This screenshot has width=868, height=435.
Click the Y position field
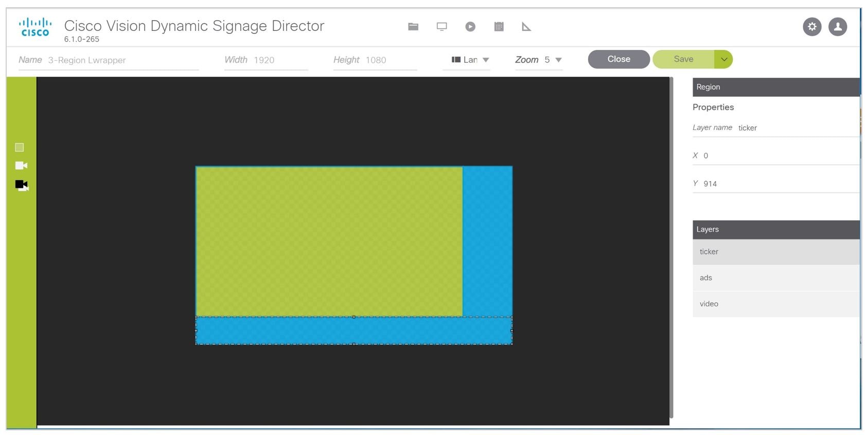tap(780, 184)
